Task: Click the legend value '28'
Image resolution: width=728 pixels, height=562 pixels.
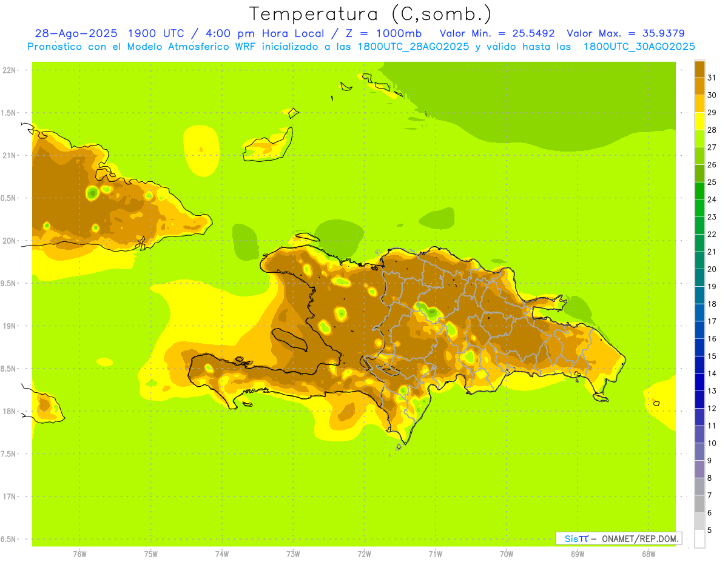Action: (712, 130)
